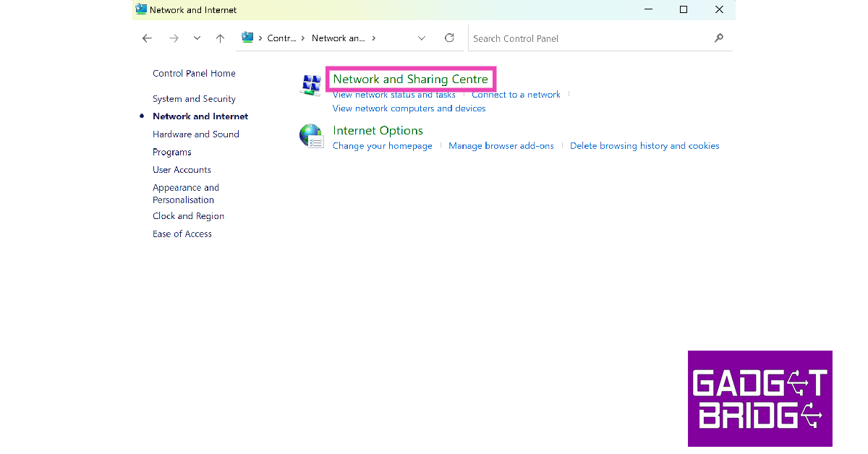868x454 pixels.
Task: Open Manage browser add-ons
Action: (x=501, y=146)
